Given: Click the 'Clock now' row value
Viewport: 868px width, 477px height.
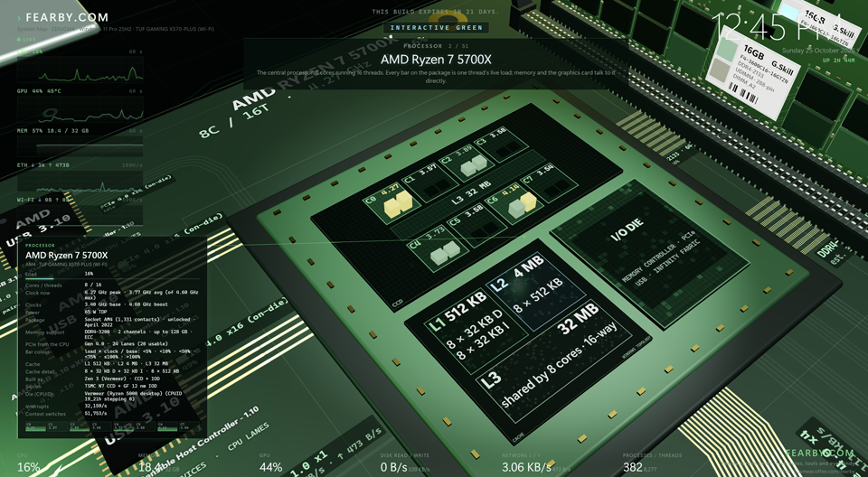Looking at the screenshot, I should click(141, 295).
